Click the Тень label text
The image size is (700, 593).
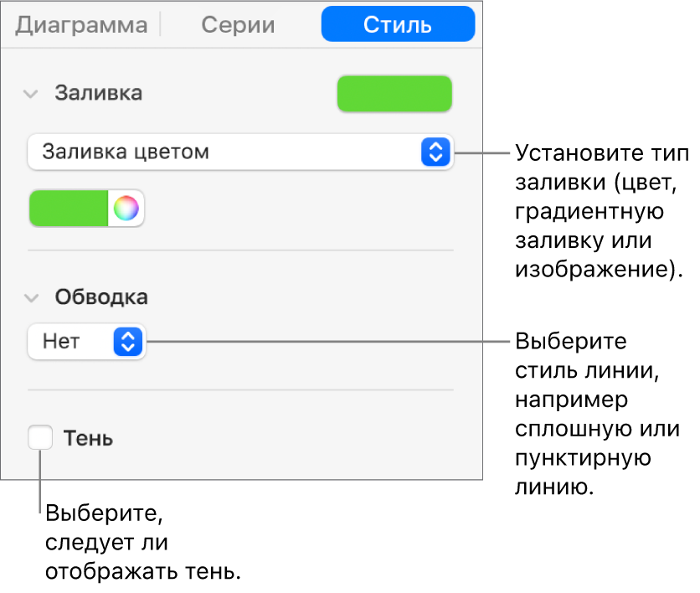[x=89, y=438]
